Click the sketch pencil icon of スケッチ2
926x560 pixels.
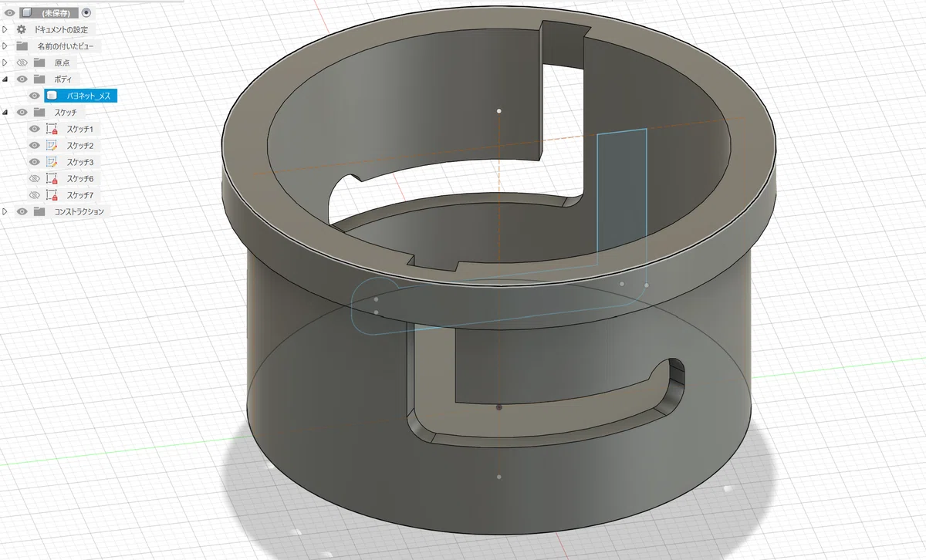pos(52,145)
